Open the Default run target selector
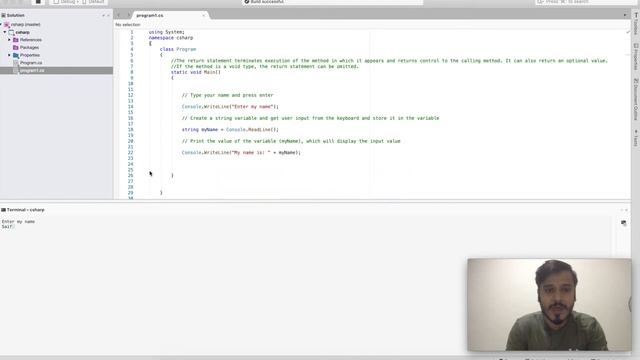The width and height of the screenshot is (640, 360). click(93, 2)
